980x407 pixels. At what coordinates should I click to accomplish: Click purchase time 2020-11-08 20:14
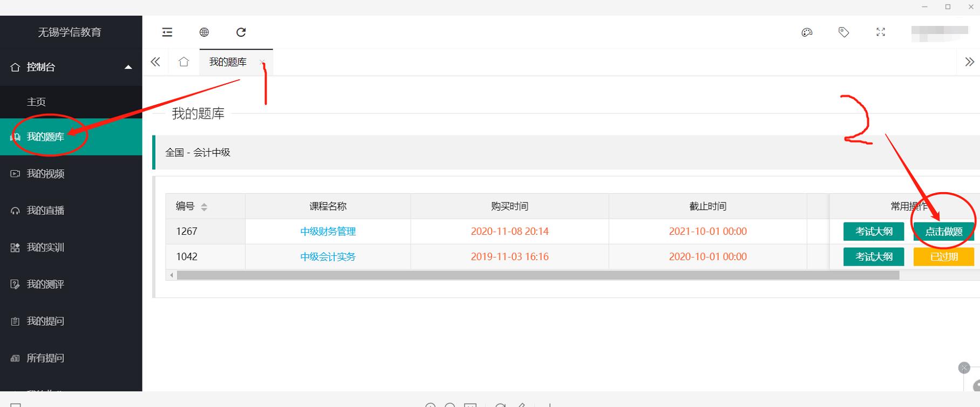click(x=509, y=232)
